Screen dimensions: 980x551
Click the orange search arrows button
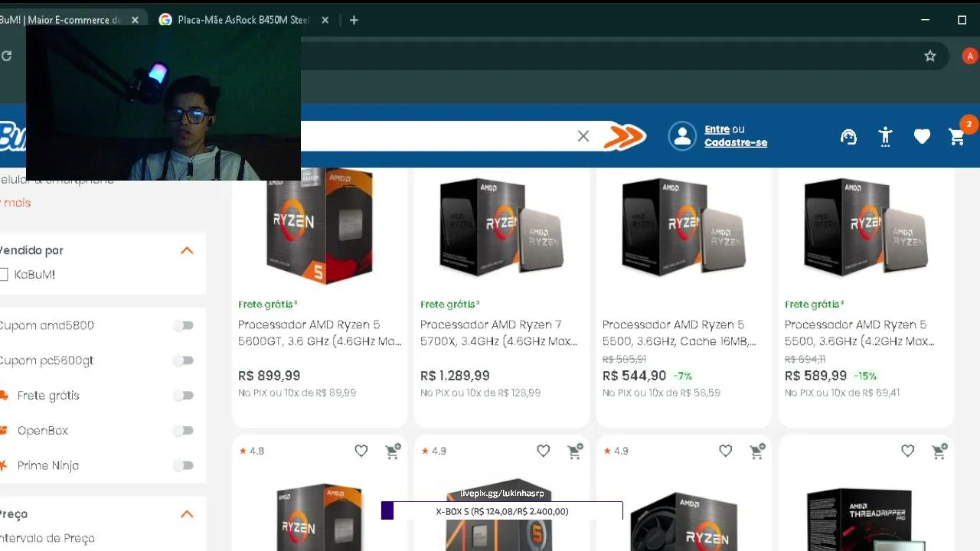click(625, 136)
